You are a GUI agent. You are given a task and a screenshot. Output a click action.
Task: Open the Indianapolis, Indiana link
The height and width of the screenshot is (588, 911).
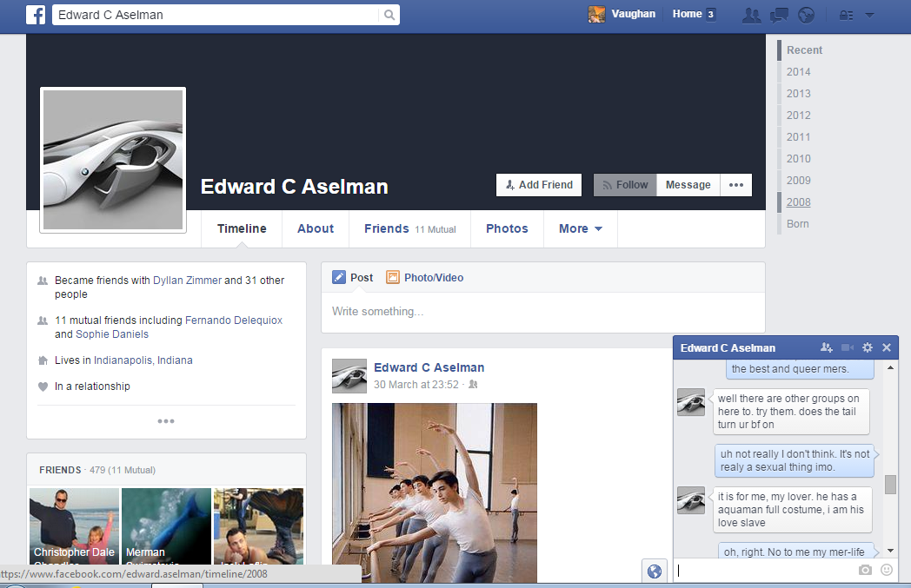[x=143, y=360]
